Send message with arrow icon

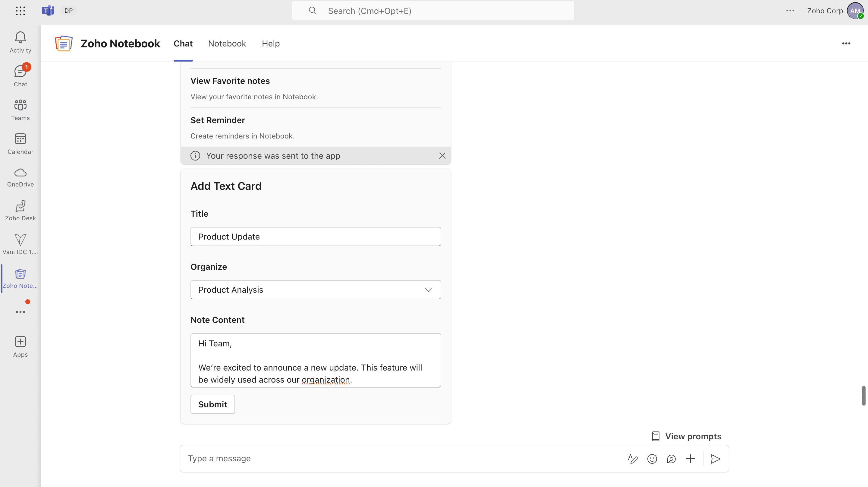coord(715,459)
